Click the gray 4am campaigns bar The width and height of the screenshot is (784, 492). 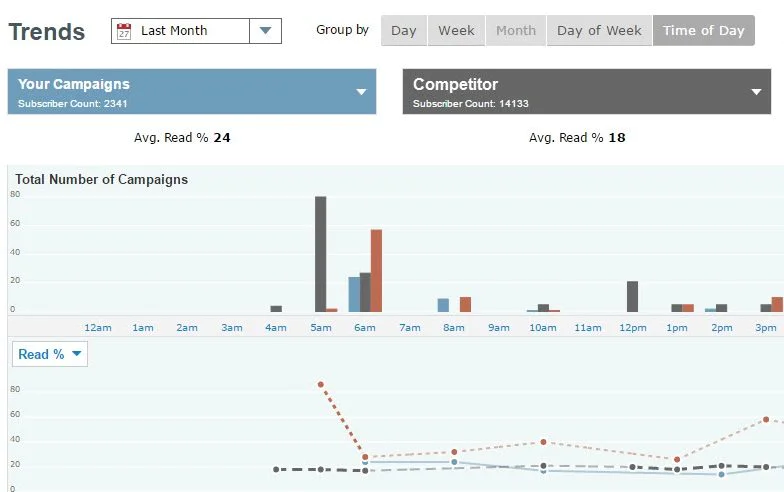276,308
